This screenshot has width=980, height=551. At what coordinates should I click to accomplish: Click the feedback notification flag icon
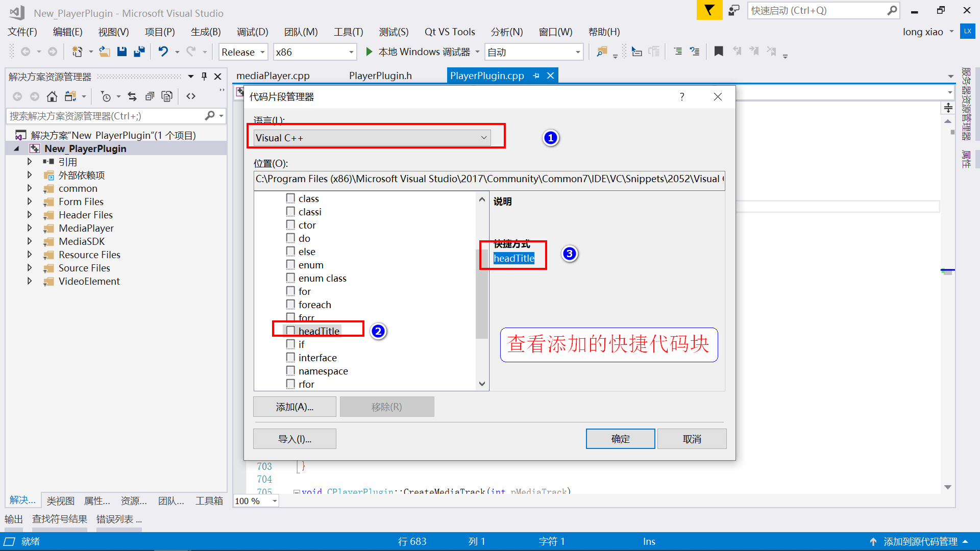pos(709,10)
